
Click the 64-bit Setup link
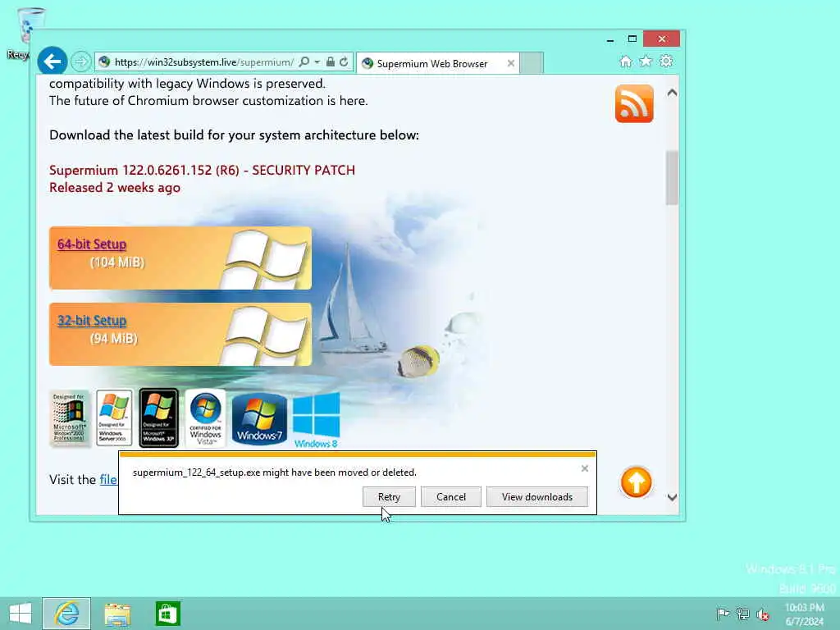[92, 244]
